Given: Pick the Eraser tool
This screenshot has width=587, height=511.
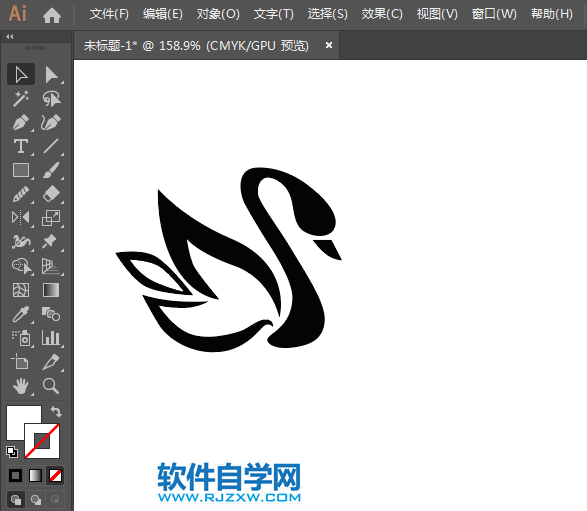Looking at the screenshot, I should (51, 194).
